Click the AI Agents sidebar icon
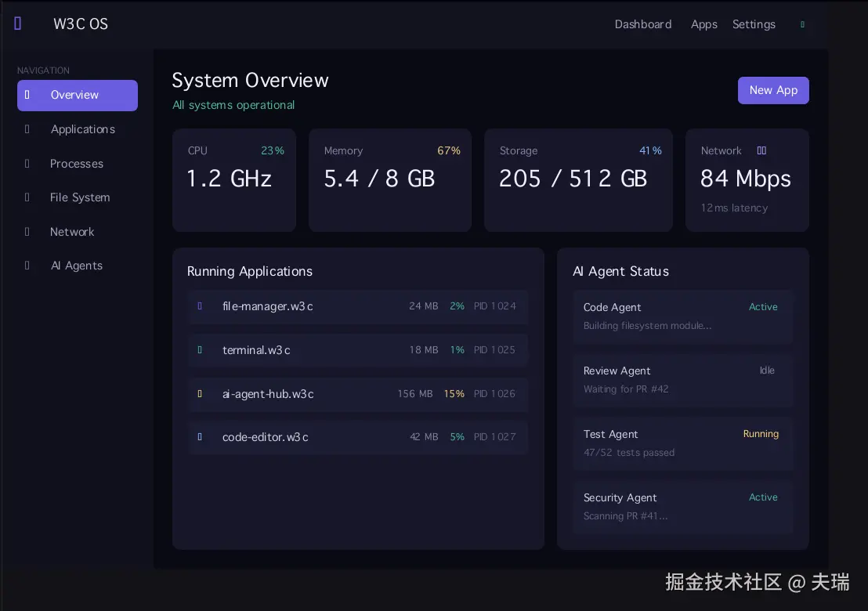The image size is (868, 611). [x=27, y=266]
